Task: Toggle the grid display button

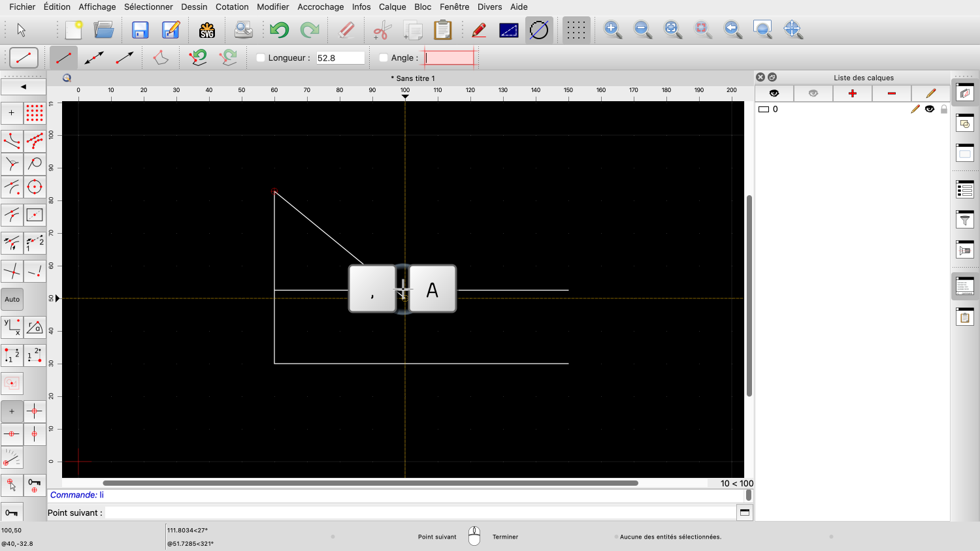Action: pos(576,30)
